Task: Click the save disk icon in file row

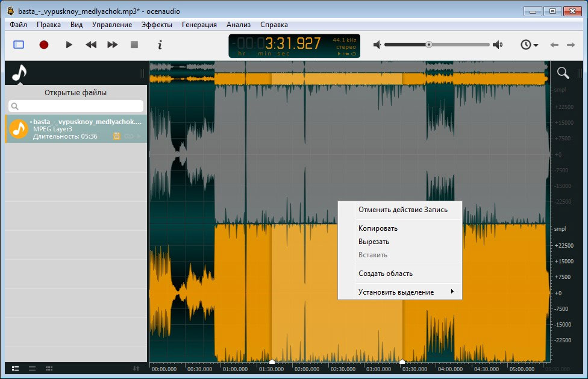Action: [x=117, y=136]
